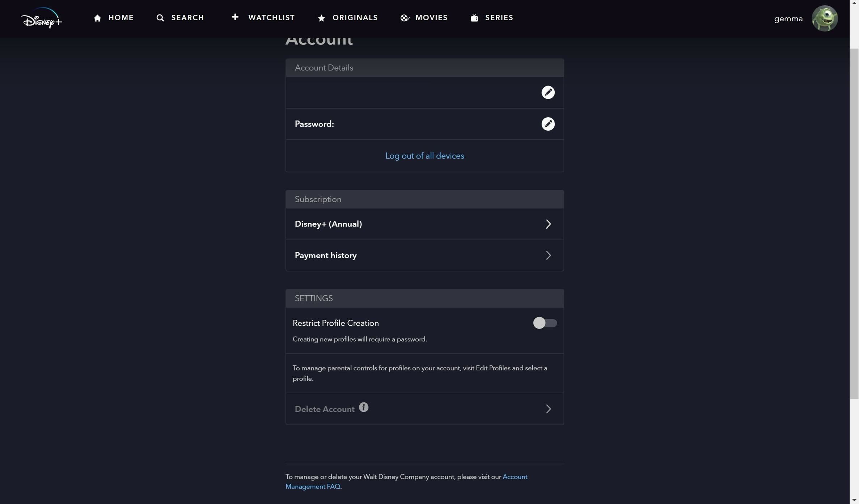
Task: Open the SEARCH menu item
Action: tap(187, 18)
